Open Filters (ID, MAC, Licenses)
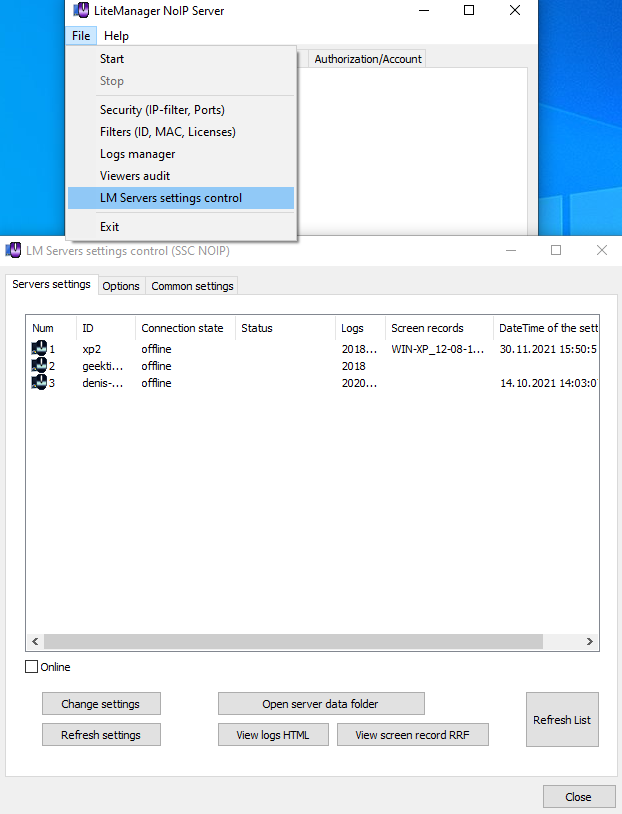 (x=181, y=132)
